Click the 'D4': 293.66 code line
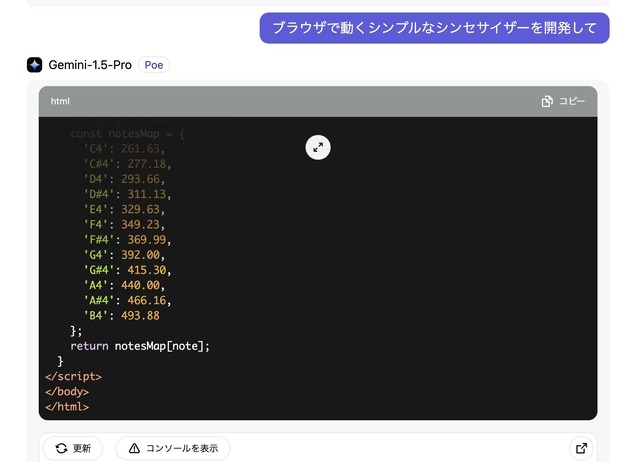The width and height of the screenshot is (640, 462). 124,179
